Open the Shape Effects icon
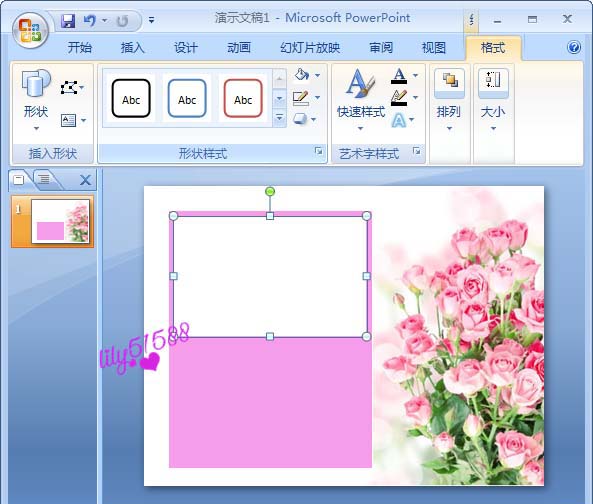This screenshot has width=593, height=504. point(300,119)
